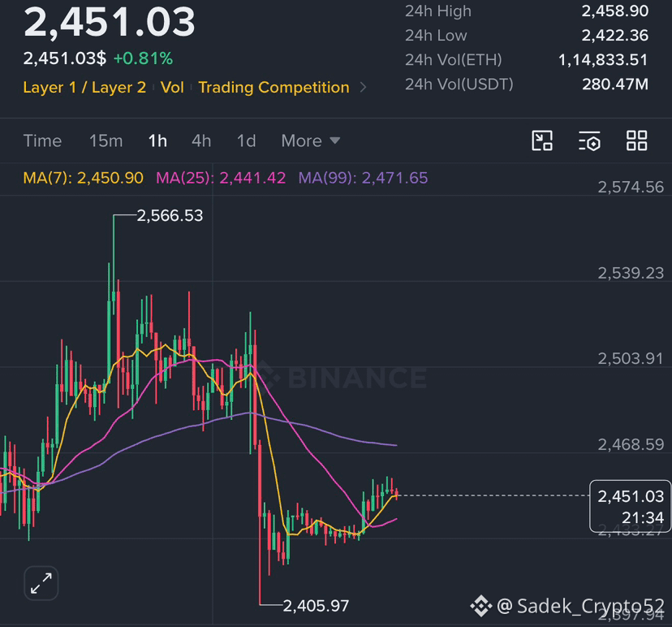Click the MA(7) indicator label
The image size is (672, 627).
tap(83, 178)
